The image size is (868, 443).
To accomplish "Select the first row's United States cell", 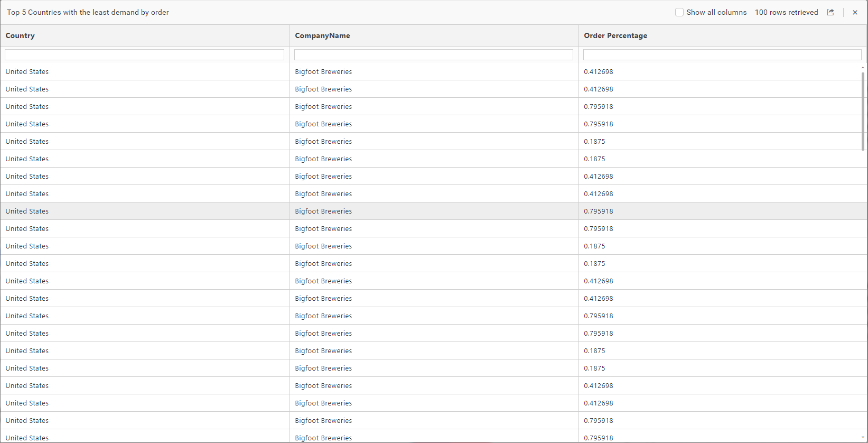I will tap(27, 71).
